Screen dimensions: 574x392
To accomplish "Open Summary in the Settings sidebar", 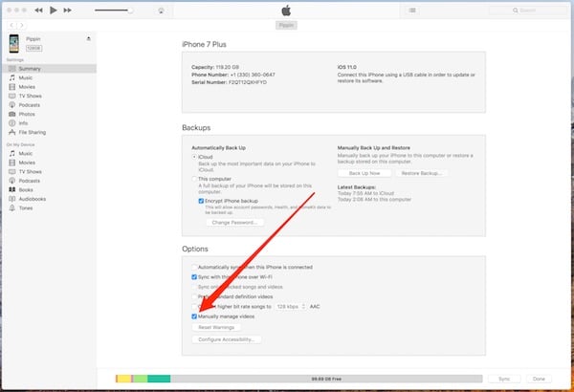I will tap(49, 69).
